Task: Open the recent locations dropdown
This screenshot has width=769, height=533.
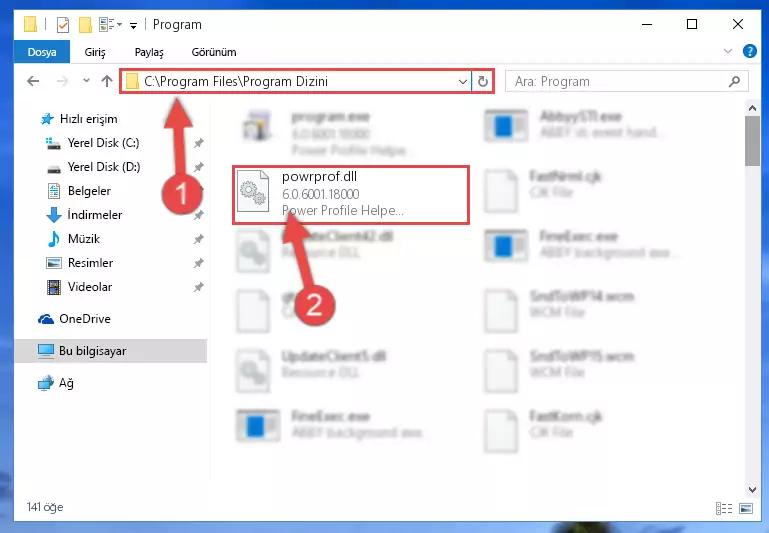Action: 86,80
